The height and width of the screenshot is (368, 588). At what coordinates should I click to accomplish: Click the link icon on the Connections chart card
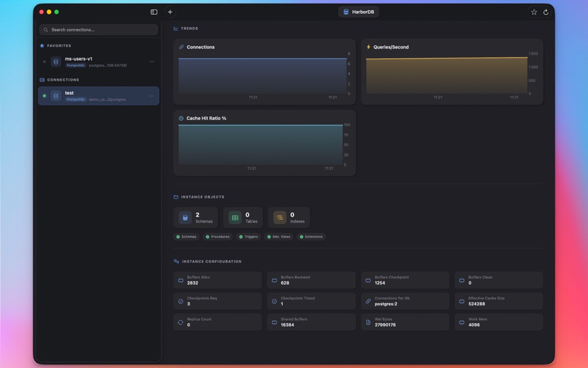[181, 46]
